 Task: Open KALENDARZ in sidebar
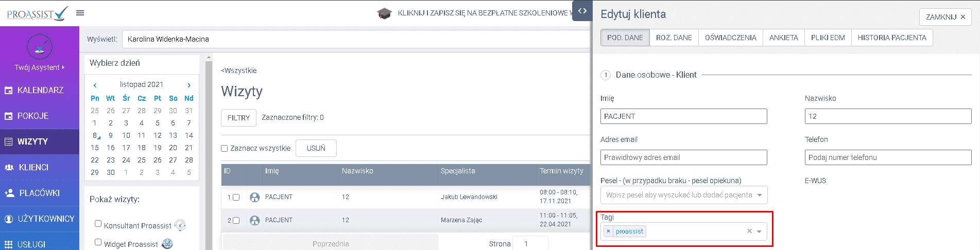[x=40, y=90]
